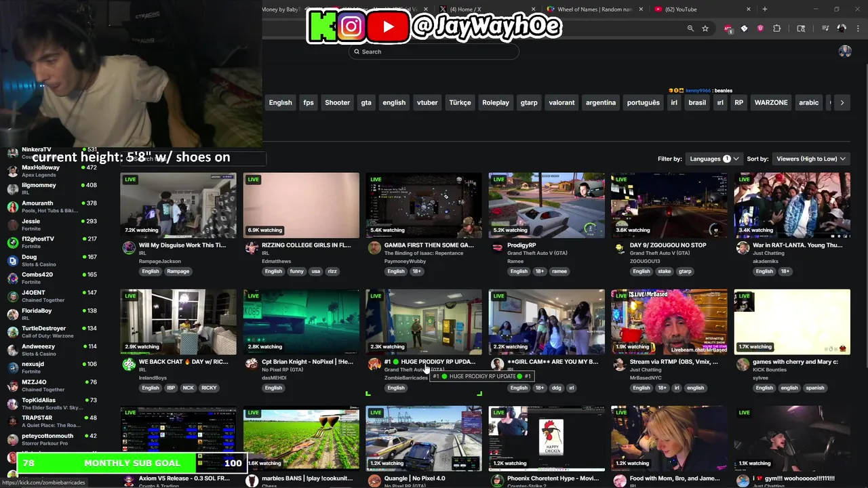The height and width of the screenshot is (488, 868).
Task: Open Cpt Brian Knight - NoPixel stream title
Action: (x=307, y=362)
